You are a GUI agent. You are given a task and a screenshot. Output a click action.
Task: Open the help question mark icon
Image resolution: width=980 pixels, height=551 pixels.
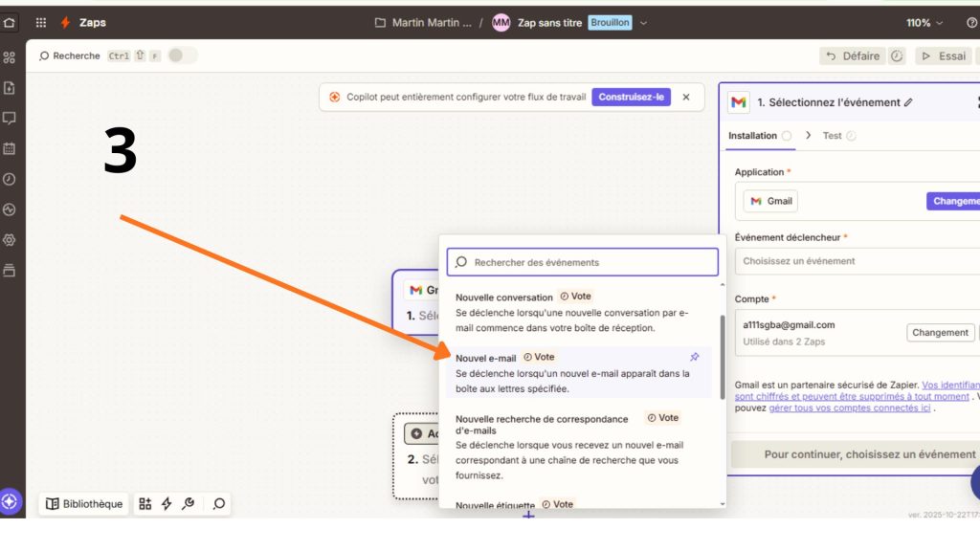(972, 22)
